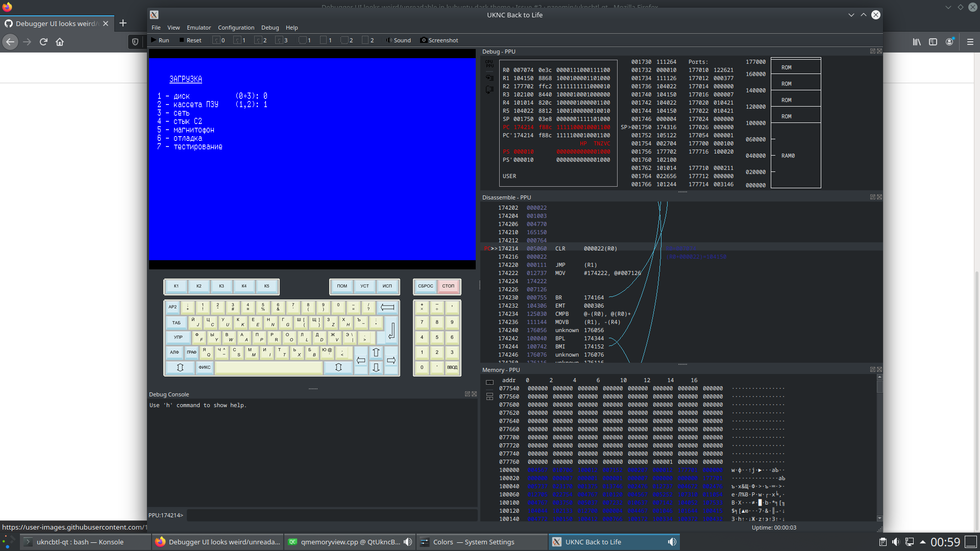Click floppy drive 3 toolbar icon
Viewport: 980px width, 551px height.
[x=281, y=40]
